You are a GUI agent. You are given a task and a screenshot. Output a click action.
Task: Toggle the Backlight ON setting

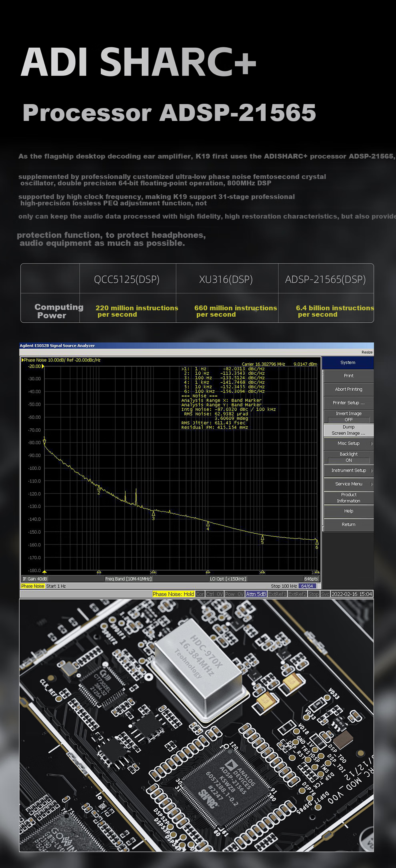[x=348, y=457]
